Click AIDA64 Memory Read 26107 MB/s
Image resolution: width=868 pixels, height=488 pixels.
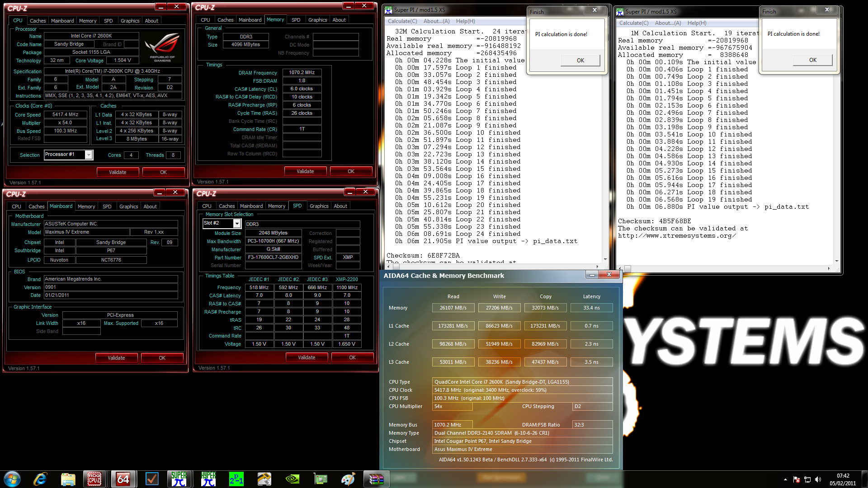[x=453, y=308]
